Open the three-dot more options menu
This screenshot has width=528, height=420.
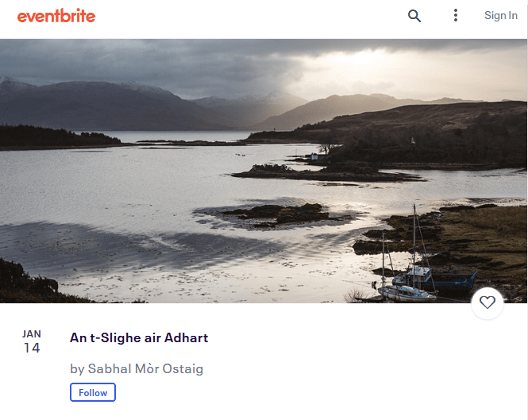click(x=455, y=16)
